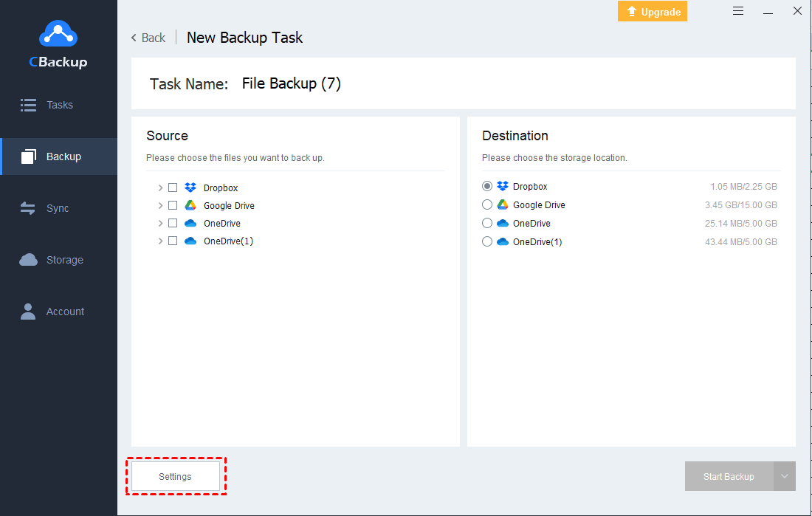This screenshot has width=812, height=516.
Task: Expand the Google Drive source tree node
Action: (160, 206)
